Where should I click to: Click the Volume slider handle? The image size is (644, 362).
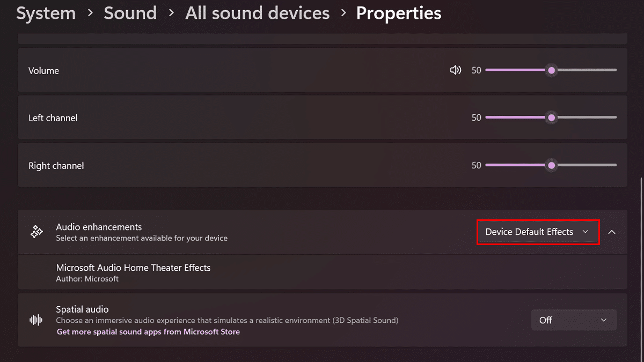point(551,70)
